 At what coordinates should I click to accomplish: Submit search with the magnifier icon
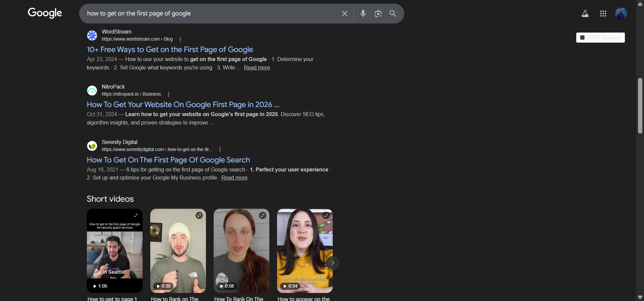pyautogui.click(x=393, y=13)
